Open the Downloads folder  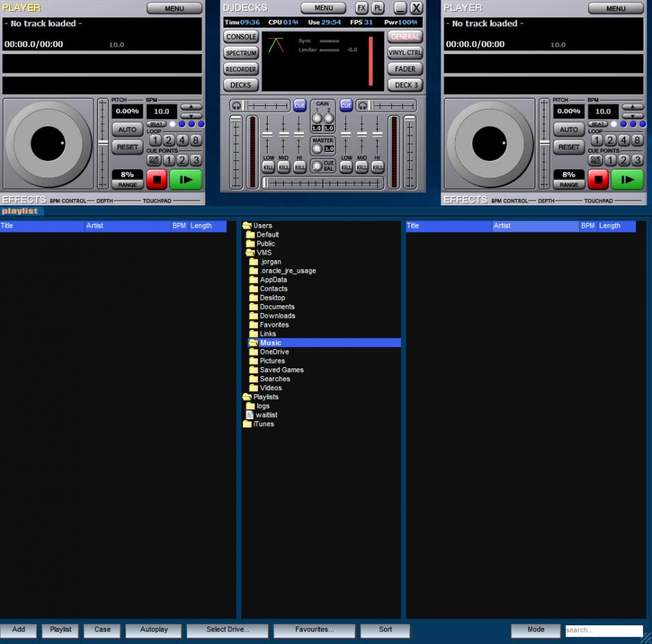point(273,316)
